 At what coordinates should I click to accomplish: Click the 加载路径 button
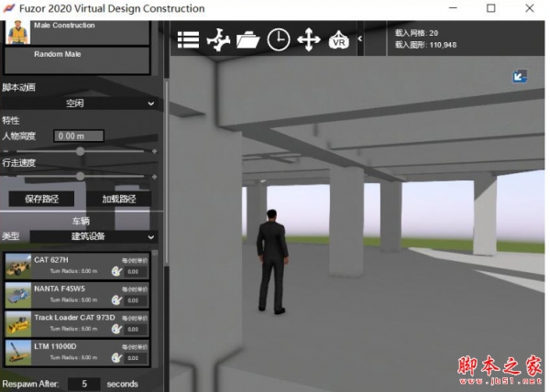(x=119, y=199)
